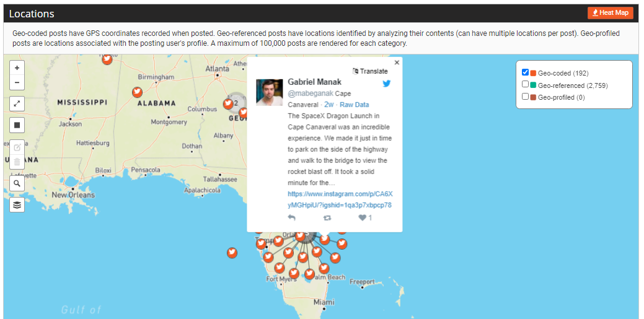The height and width of the screenshot is (319, 644).
Task: Open Gabriel Manak's profile picture
Action: [x=270, y=92]
